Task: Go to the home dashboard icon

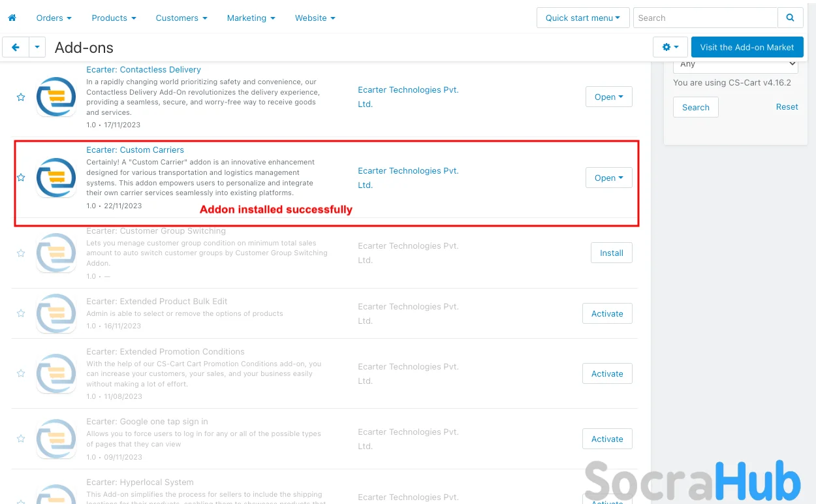Action: (12, 18)
